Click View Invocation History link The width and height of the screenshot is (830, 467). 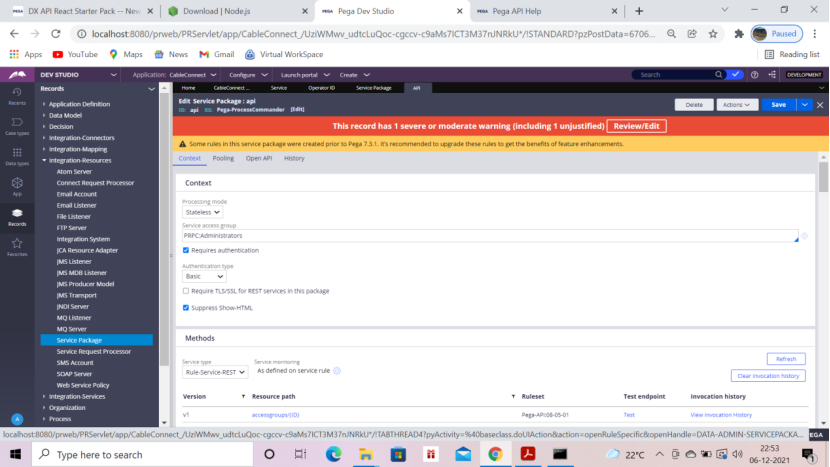(721, 415)
